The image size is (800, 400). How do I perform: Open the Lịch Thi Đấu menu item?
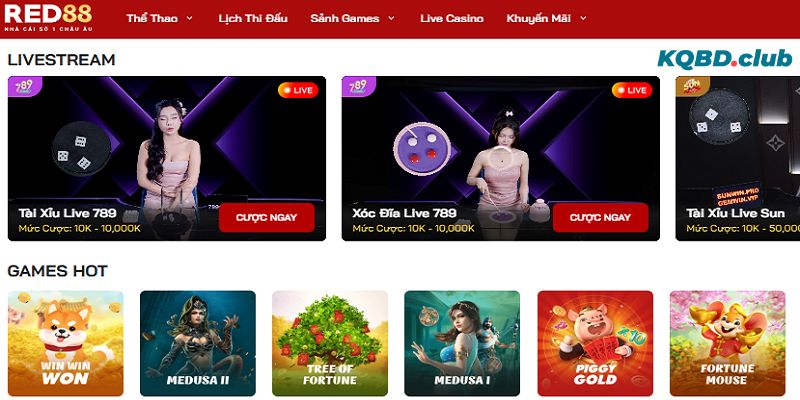pyautogui.click(x=253, y=18)
